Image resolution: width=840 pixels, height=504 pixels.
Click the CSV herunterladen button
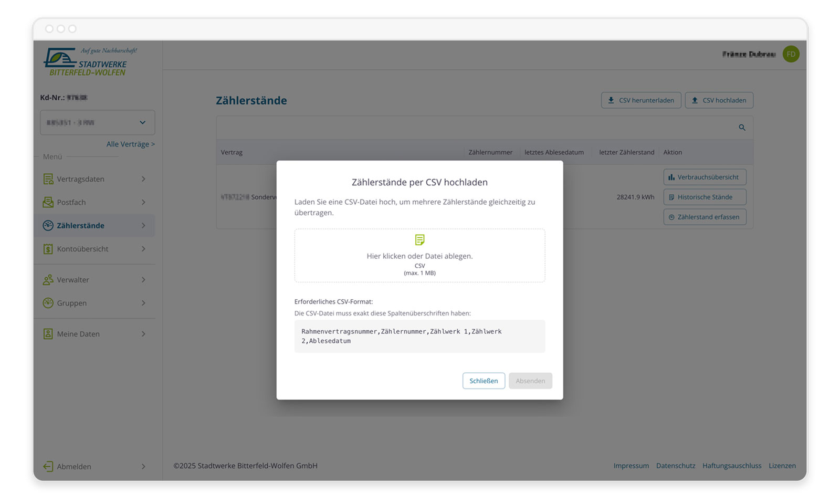(x=640, y=100)
